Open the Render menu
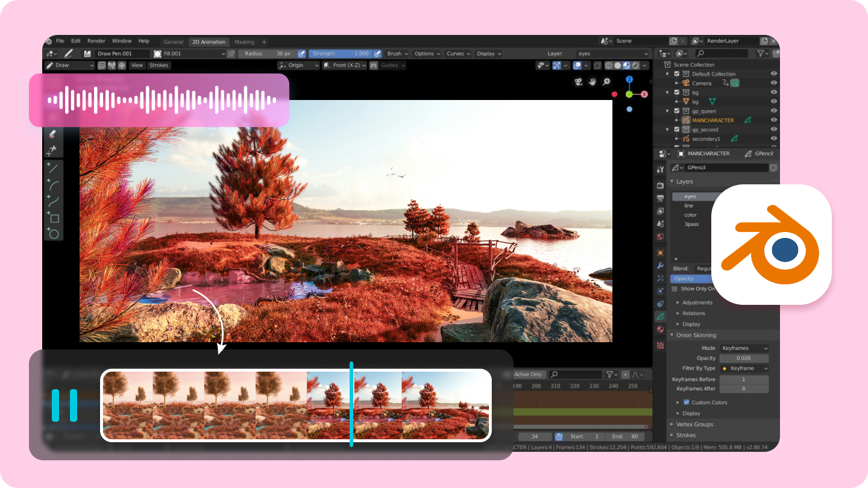This screenshot has height=488, width=868. click(96, 41)
